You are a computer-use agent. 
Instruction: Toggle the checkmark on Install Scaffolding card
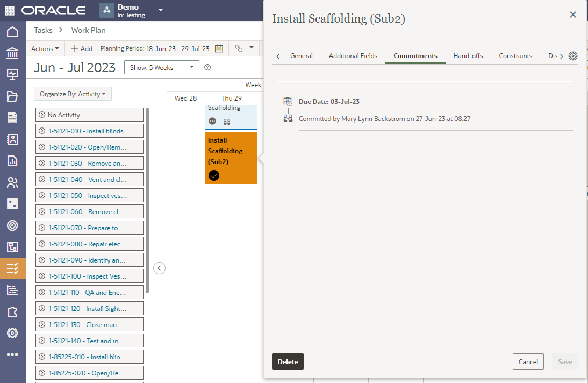pos(214,175)
